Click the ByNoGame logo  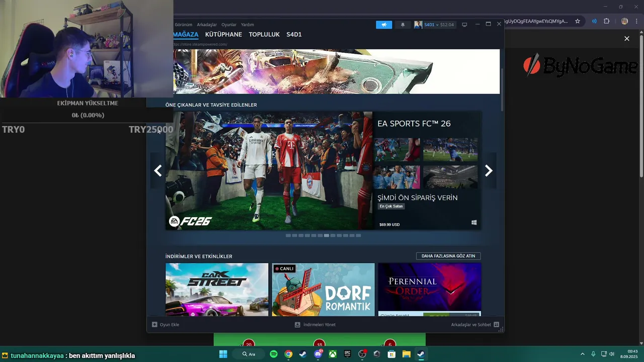tap(580, 65)
